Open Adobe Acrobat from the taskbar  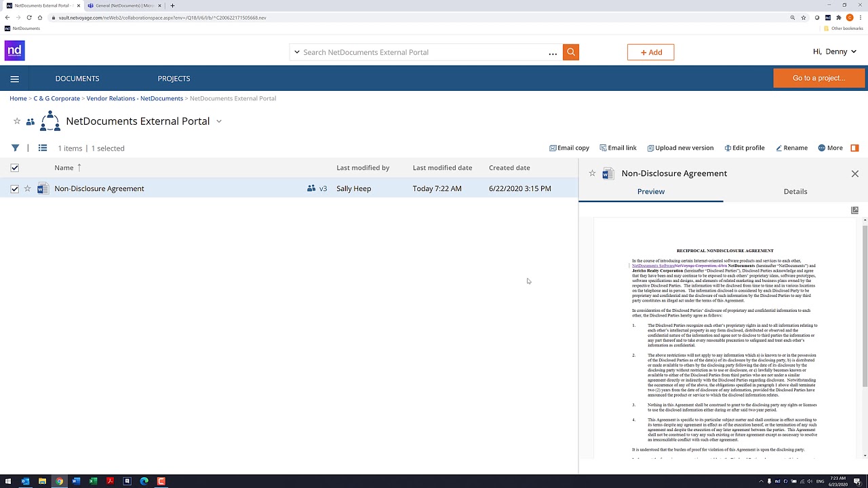110,481
